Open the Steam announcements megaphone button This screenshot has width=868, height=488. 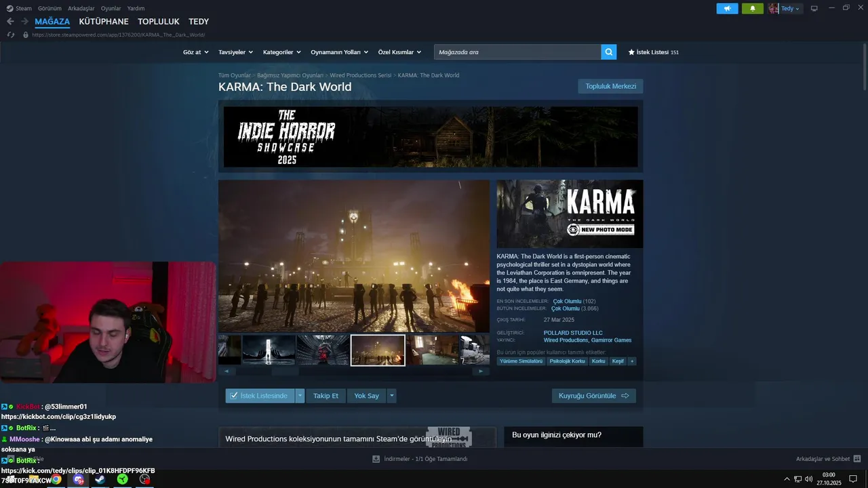point(727,9)
